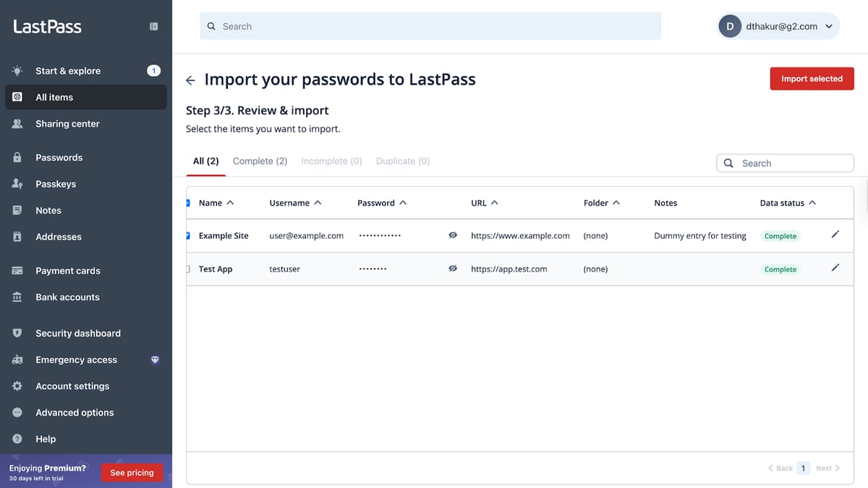868x488 pixels.
Task: Click the Example Site name cell
Action: tap(224, 236)
